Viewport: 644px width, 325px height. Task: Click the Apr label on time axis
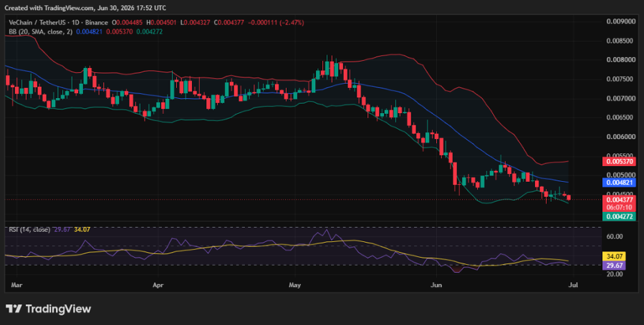click(158, 285)
